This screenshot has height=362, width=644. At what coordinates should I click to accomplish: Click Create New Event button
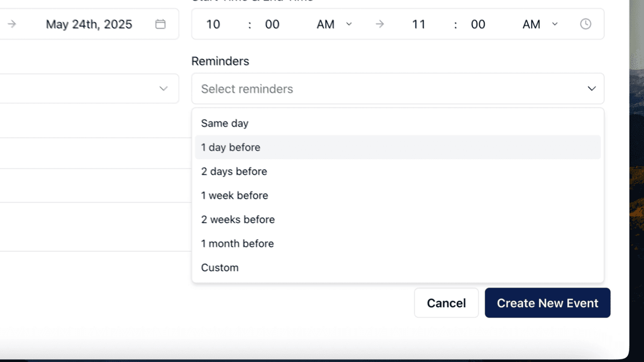pos(547,303)
